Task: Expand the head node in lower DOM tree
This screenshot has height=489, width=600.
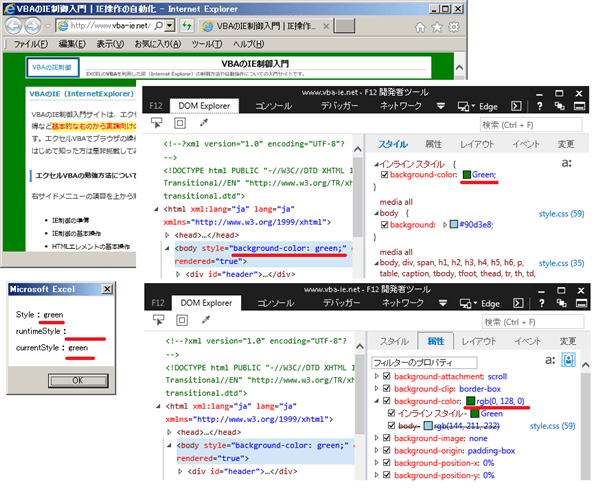Action: point(169,432)
